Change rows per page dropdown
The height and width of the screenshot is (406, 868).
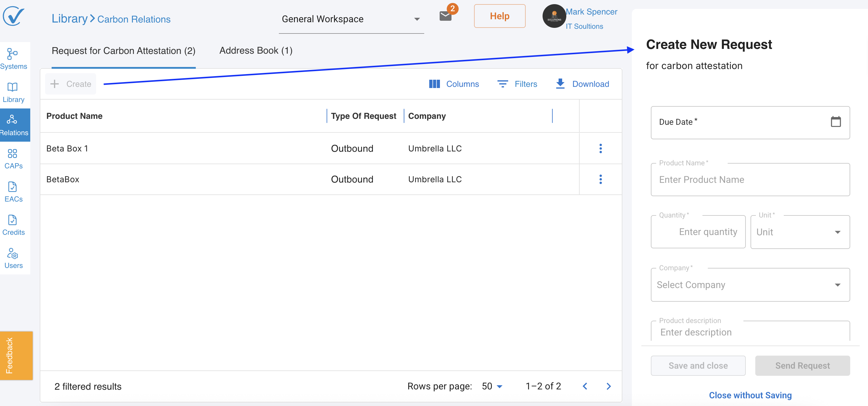coord(492,386)
